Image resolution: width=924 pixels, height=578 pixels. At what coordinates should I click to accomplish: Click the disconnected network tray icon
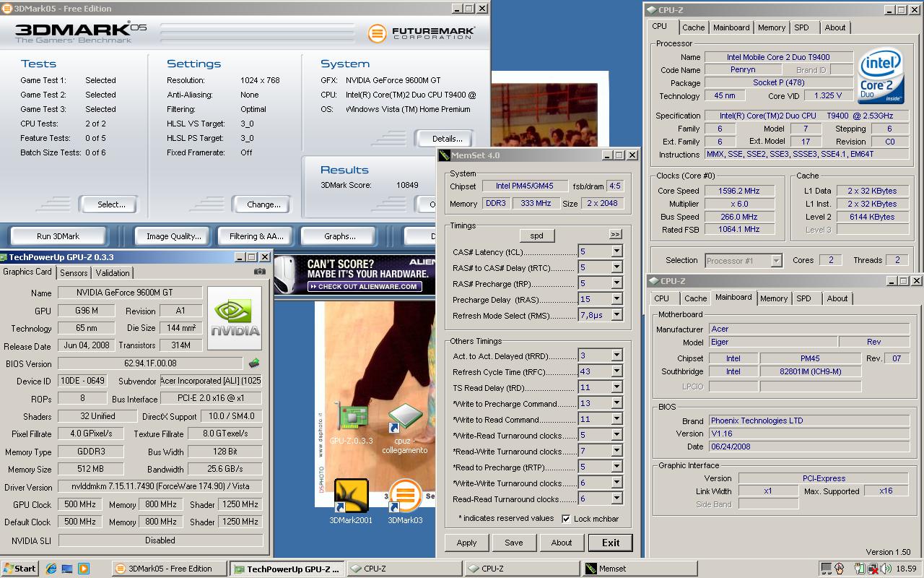(873, 569)
